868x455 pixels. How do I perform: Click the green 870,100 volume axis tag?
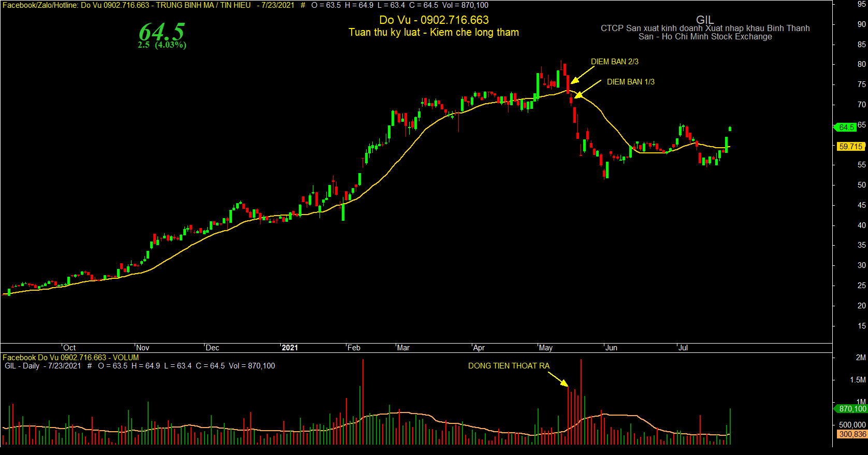[850, 409]
